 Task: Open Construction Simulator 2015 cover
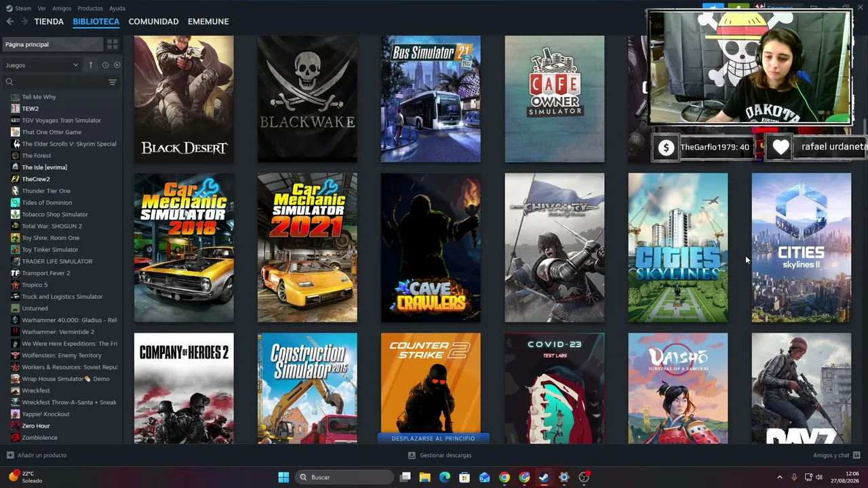coord(307,388)
